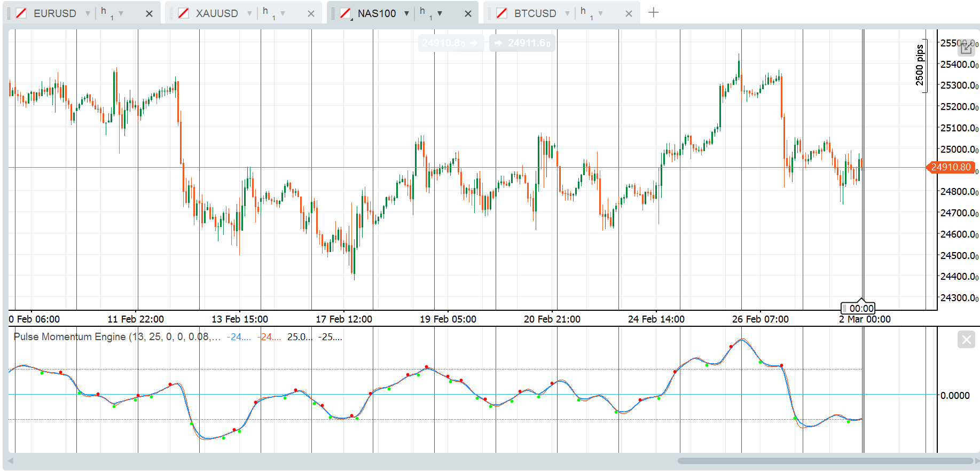Click the left scroll arrow under the chart
Screen dimensions: 980x471
pyautogui.click(x=10, y=461)
